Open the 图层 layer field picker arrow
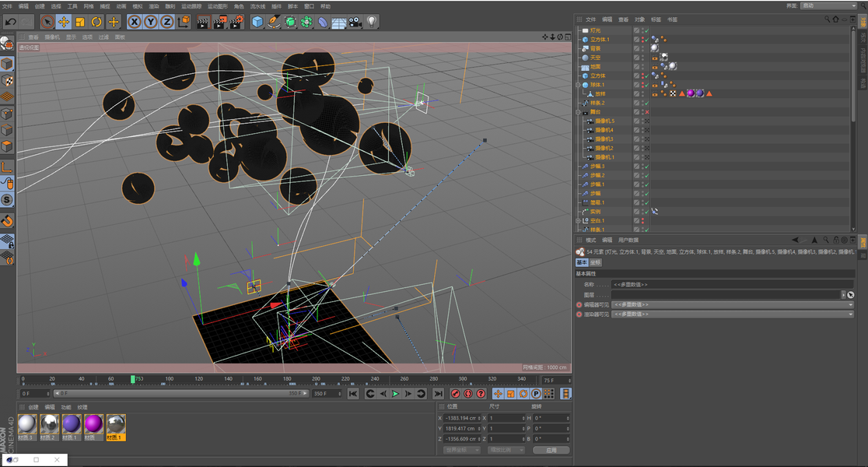868x467 pixels. point(843,295)
